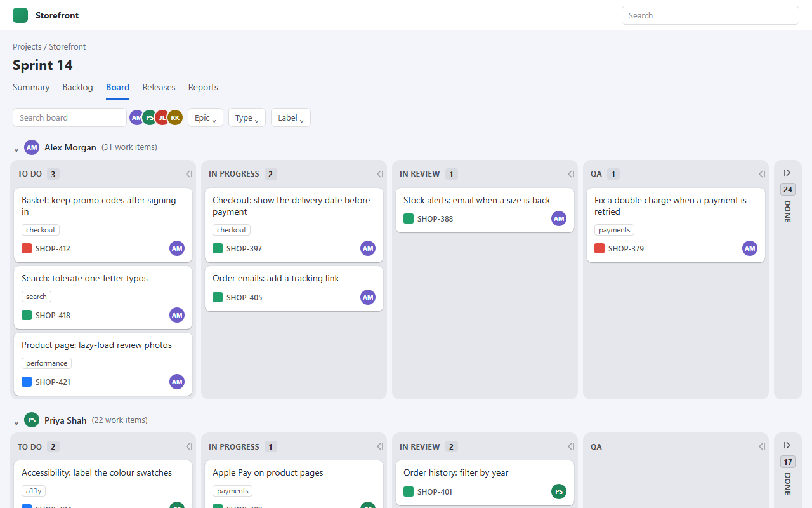
Task: Collapse the In Review column in Alex Morgan's swimlane
Action: [x=571, y=174]
